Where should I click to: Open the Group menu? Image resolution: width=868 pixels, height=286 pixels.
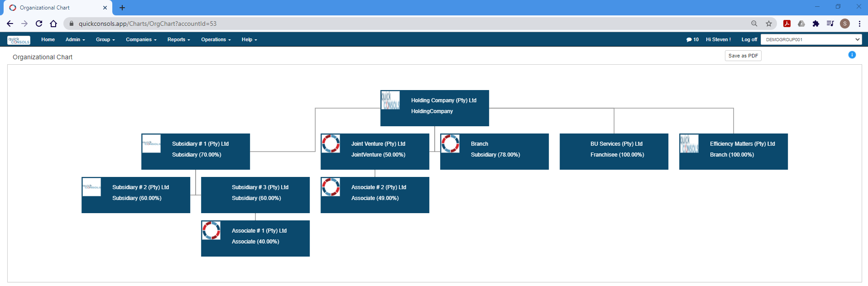106,40
